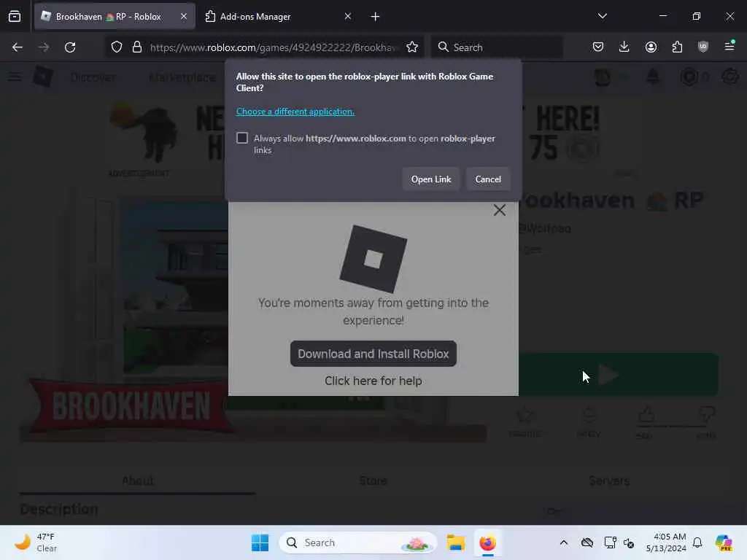Open Firefox account icon
Screen dimensions: 747x560
pyautogui.click(x=651, y=47)
